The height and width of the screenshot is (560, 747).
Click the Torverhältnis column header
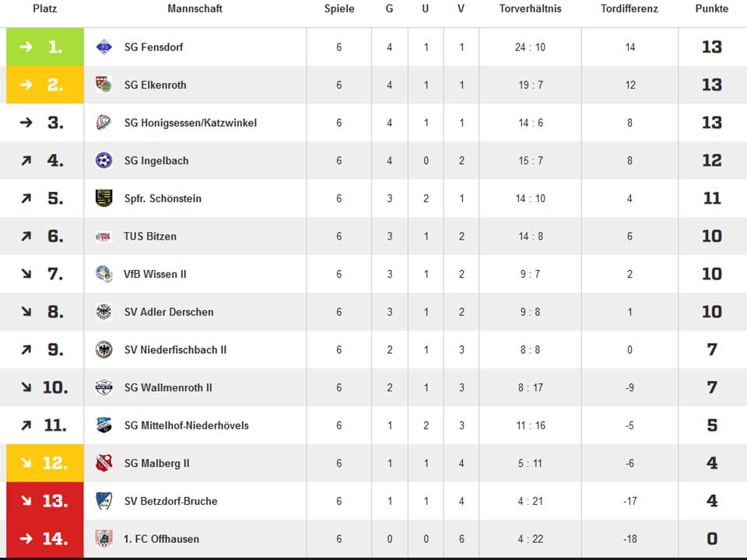[530, 9]
